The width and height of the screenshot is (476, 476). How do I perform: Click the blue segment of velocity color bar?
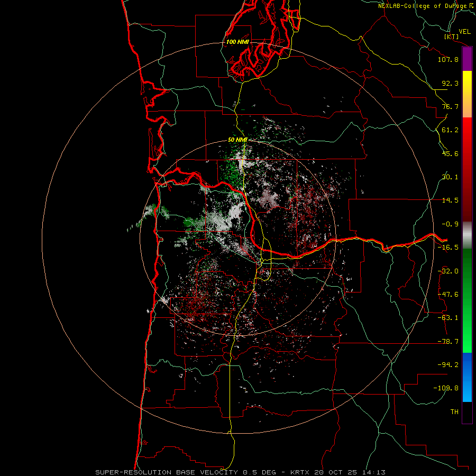(467, 377)
